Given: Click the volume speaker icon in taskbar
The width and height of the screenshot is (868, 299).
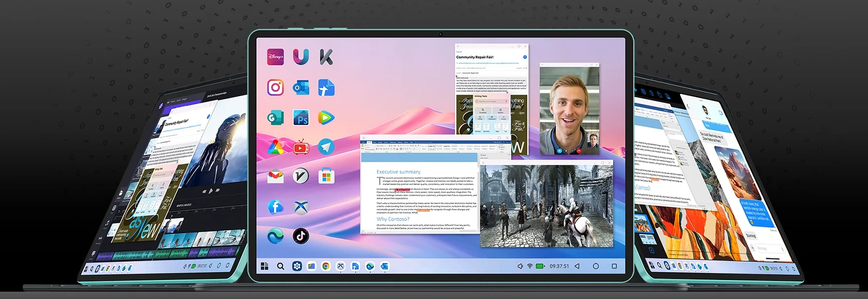Looking at the screenshot, I should (520, 266).
